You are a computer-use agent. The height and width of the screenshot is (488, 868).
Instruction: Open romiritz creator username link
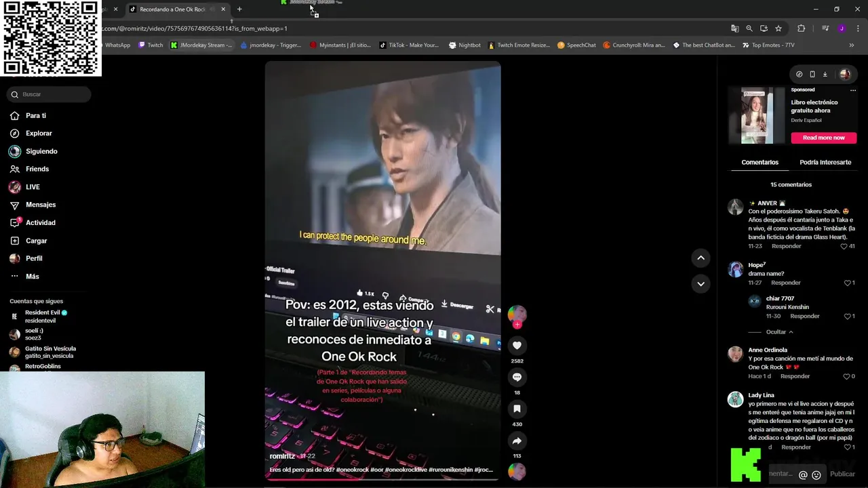[x=282, y=456]
